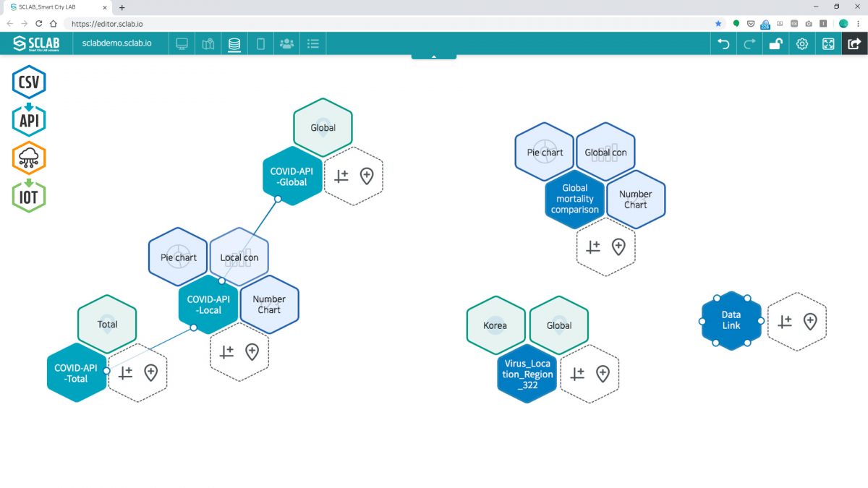Viewport: 868px width, 488px height.
Task: Click the add-chart icon beside Data Link node
Action: 786,320
